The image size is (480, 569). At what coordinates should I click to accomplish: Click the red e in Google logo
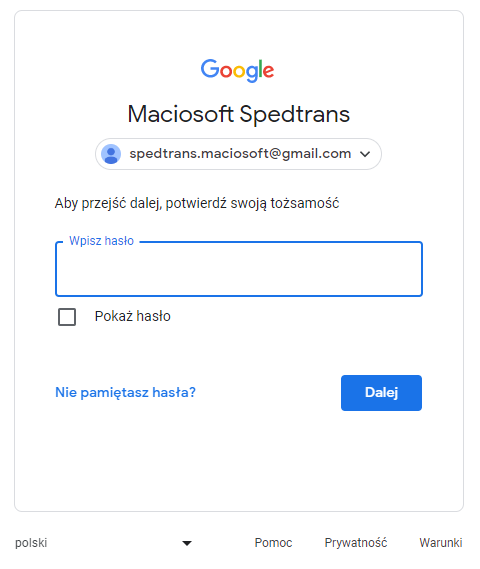pos(268,71)
